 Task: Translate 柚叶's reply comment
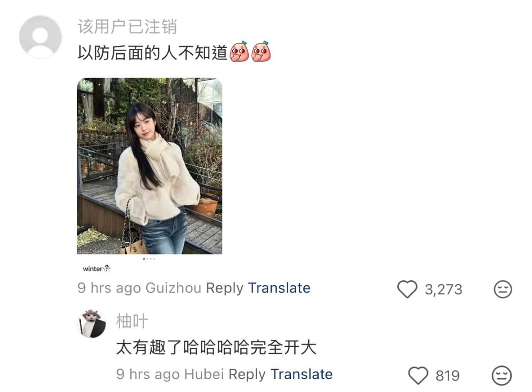302,374
